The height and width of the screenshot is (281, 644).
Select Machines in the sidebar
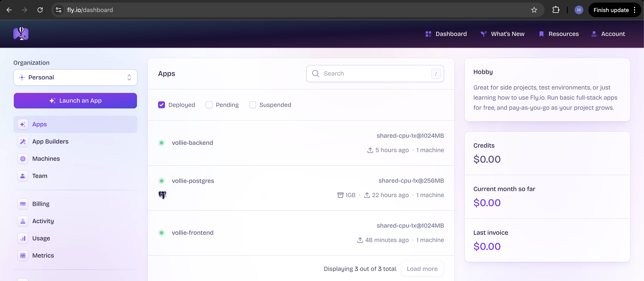75,159
